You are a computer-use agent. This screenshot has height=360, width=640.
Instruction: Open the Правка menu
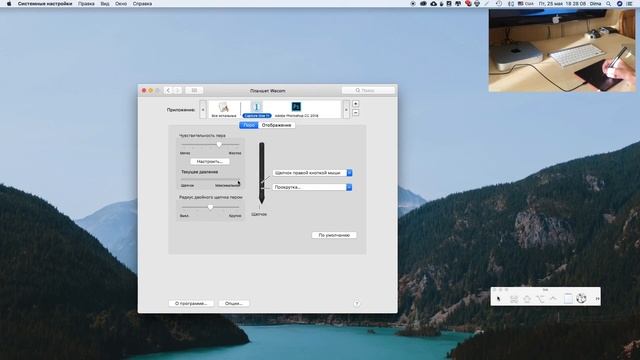click(86, 4)
